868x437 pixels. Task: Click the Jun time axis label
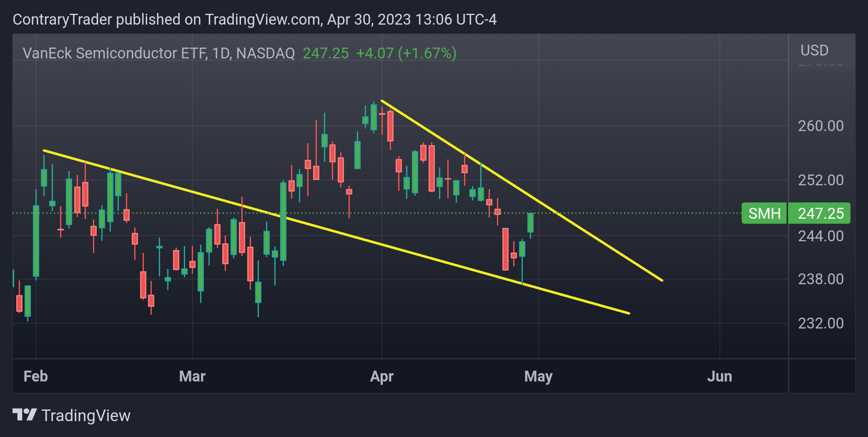pos(720,376)
